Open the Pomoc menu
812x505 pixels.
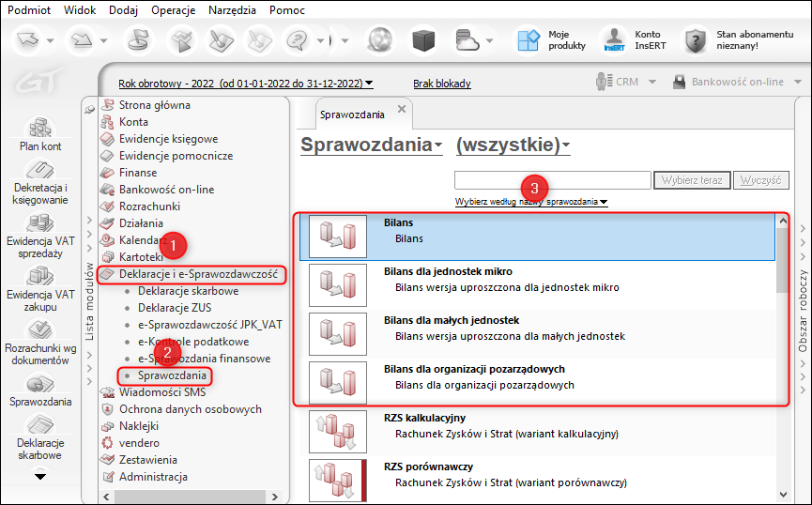pos(287,9)
